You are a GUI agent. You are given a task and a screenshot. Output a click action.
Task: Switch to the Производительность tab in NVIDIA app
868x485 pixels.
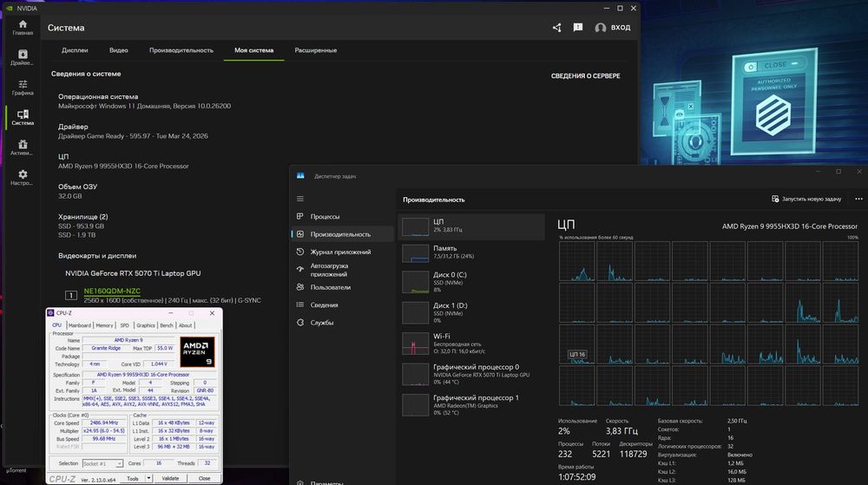(181, 50)
